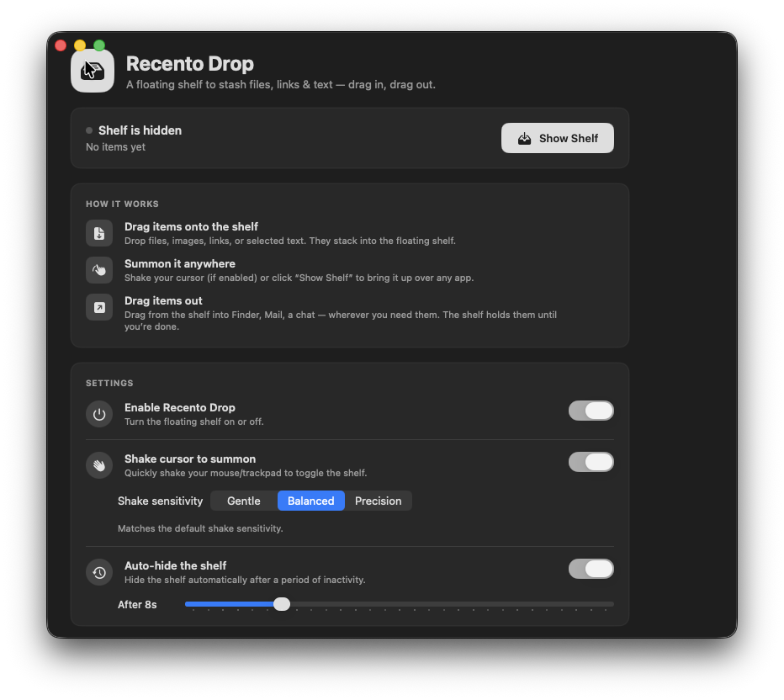The image size is (784, 700).
Task: Click the waving hand icon beside Shake cursor
Action: [99, 465]
